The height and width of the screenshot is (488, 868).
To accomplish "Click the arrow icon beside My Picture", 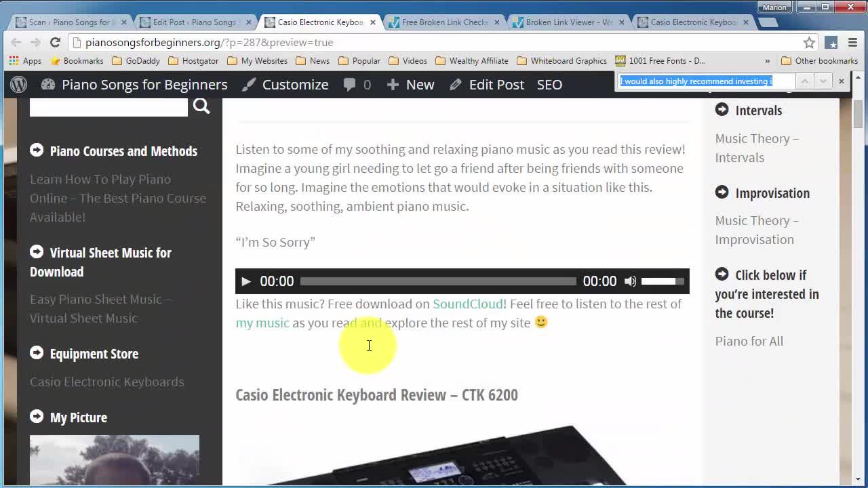I will pos(37,417).
